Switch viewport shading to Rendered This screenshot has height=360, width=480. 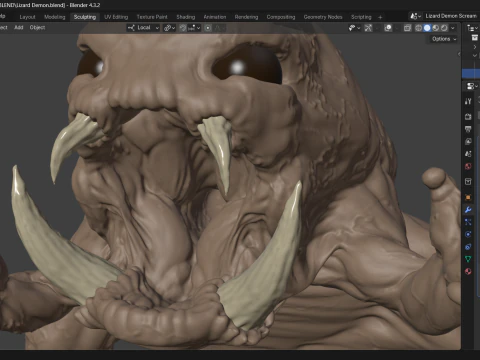[444, 28]
